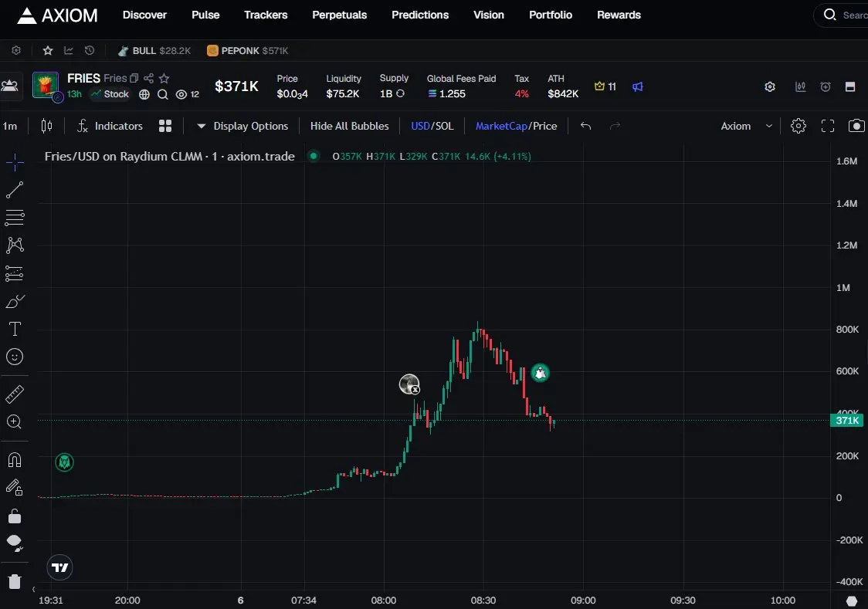This screenshot has width=868, height=609.
Task: Click the trash remove drawings icon
Action: pos(15,581)
